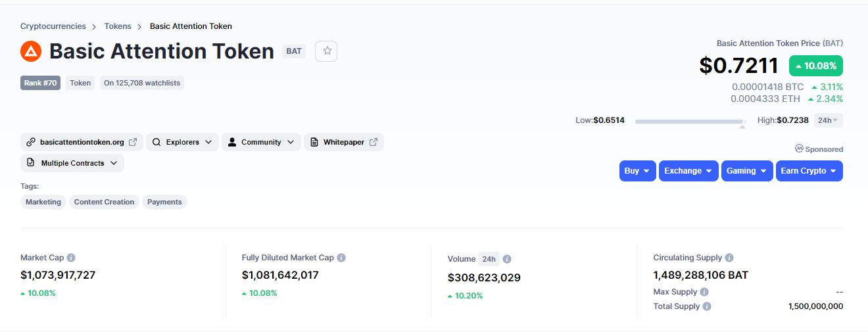Click the BAT ticker badge
This screenshot has width=868, height=332.
coord(294,51)
